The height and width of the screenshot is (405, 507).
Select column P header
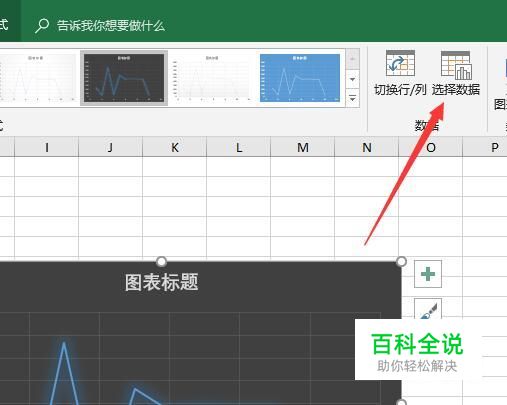tap(485, 147)
